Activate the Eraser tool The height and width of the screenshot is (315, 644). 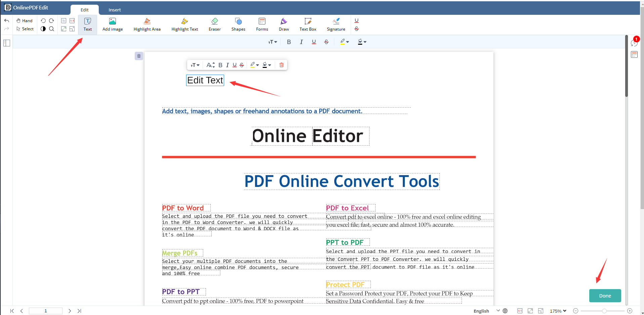tap(214, 24)
